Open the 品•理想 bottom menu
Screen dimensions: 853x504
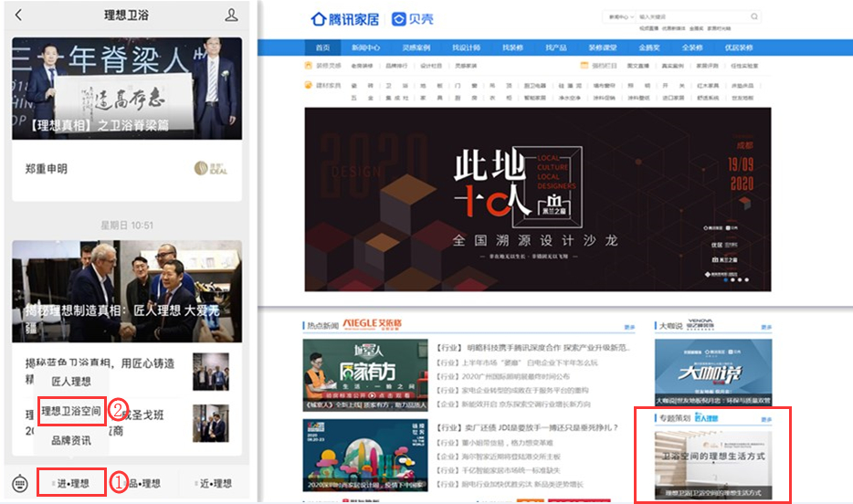pos(144,483)
